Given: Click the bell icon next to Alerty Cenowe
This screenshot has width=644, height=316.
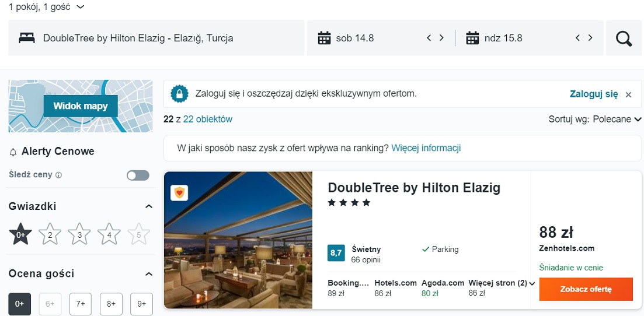Looking at the screenshot, I should pos(13,152).
